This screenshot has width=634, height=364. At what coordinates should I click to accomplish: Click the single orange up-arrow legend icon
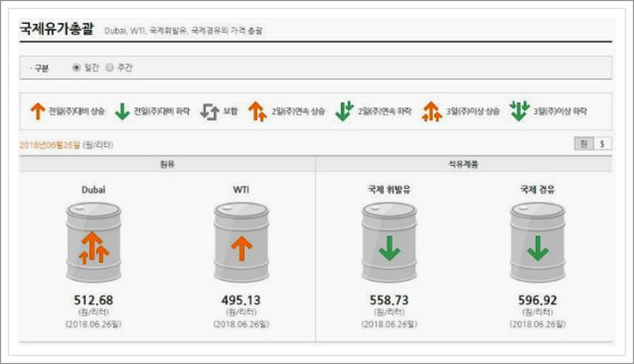click(x=38, y=111)
